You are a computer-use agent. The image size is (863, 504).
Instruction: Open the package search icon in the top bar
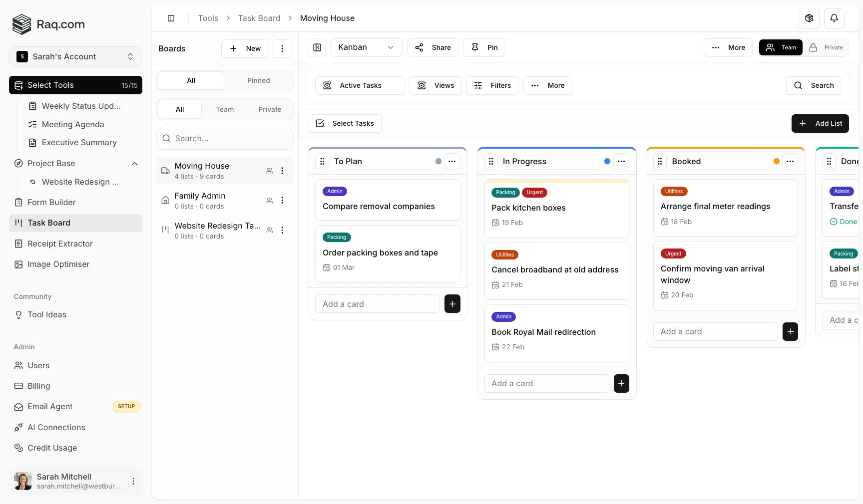click(809, 18)
